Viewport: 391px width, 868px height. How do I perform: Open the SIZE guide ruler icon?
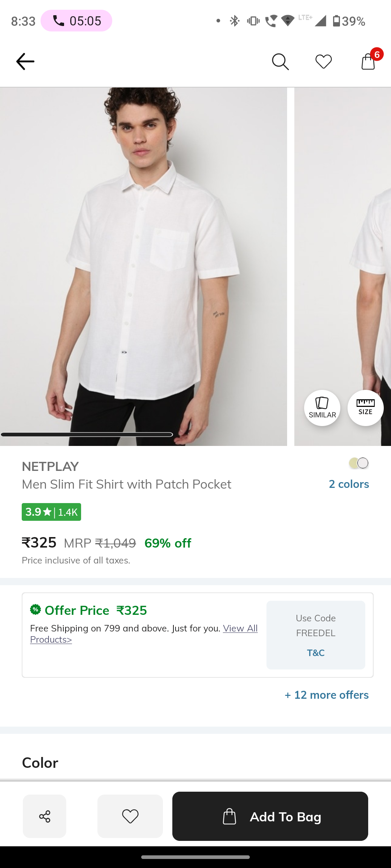click(x=365, y=408)
